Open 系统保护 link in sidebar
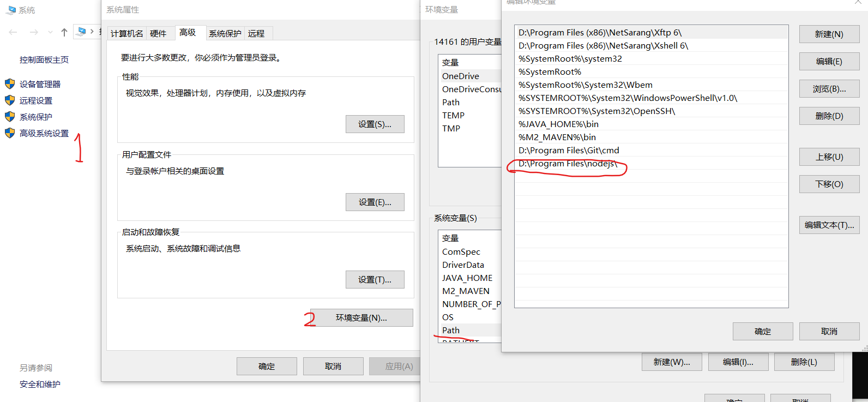This screenshot has width=868, height=402. pos(36,117)
